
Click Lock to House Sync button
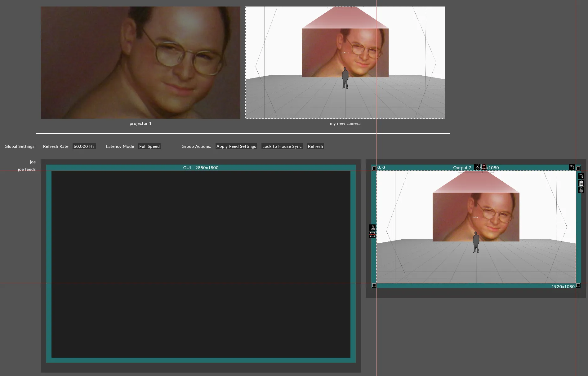coord(282,146)
